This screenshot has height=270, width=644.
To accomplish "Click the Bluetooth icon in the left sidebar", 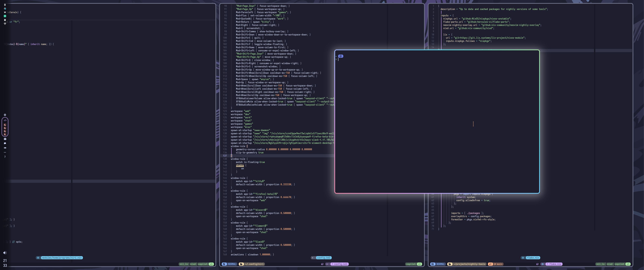I will [x=5, y=5].
